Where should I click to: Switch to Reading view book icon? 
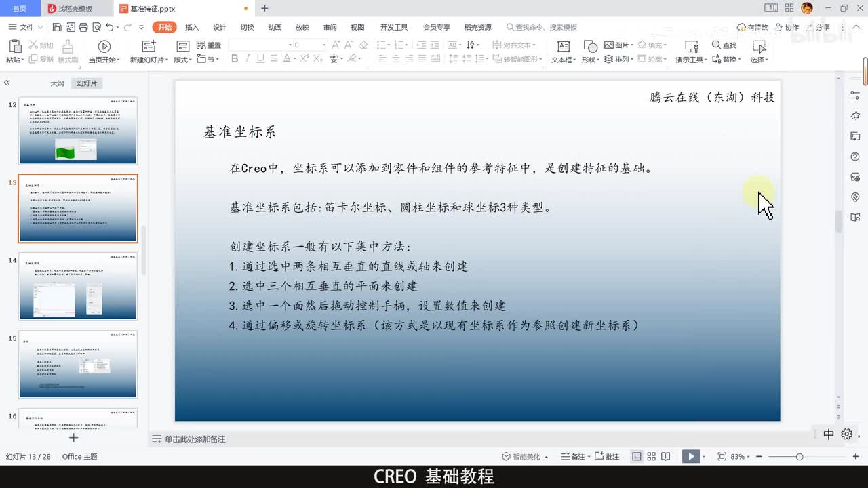(666, 456)
